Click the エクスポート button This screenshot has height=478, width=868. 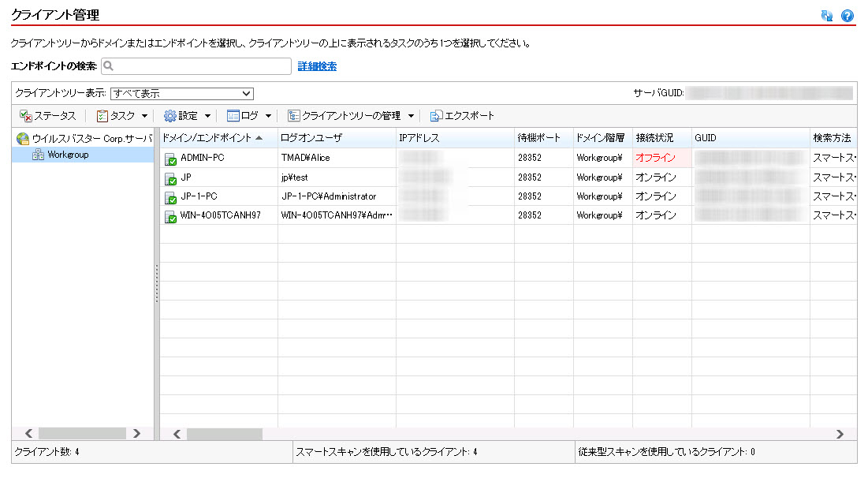(x=462, y=116)
